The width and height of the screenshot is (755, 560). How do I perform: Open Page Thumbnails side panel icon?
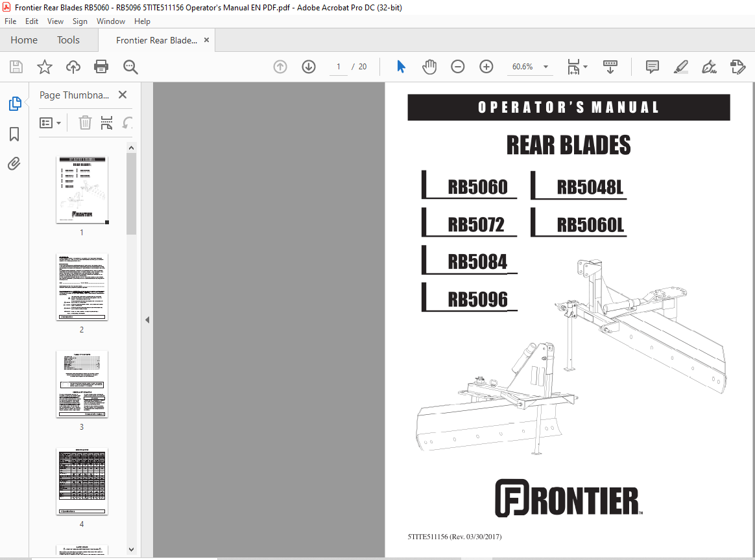[15, 104]
